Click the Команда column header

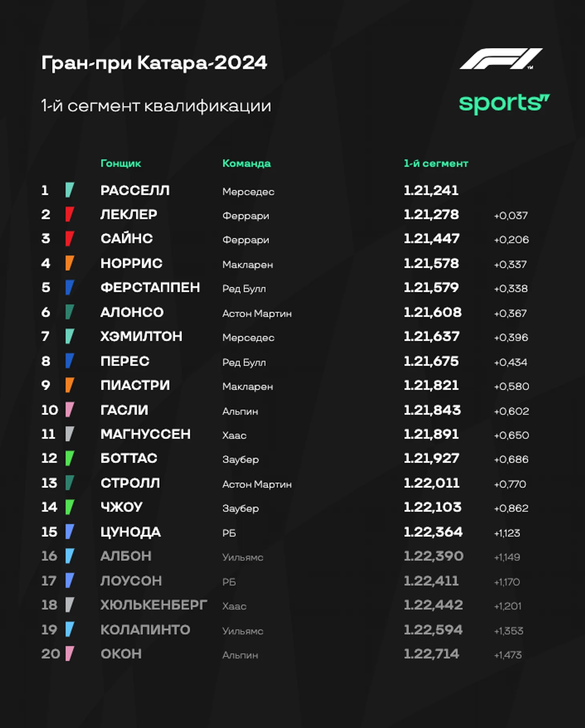pyautogui.click(x=246, y=164)
